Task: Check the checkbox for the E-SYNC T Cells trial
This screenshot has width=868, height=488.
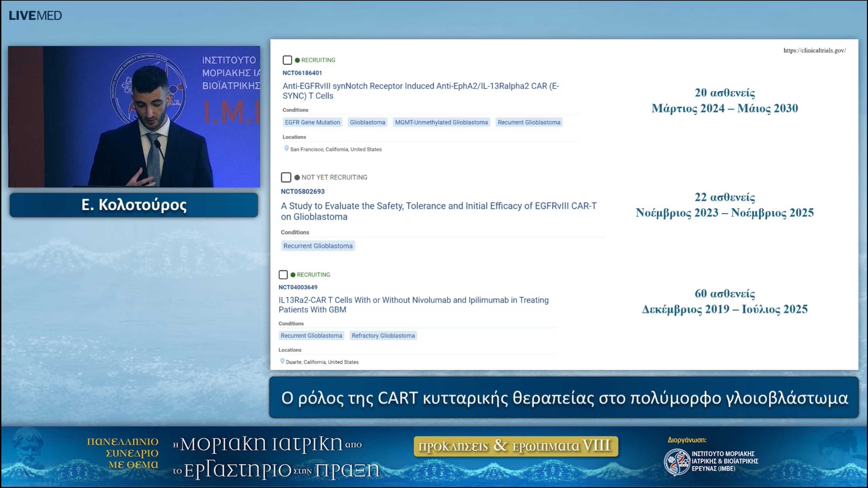Action: (x=287, y=60)
